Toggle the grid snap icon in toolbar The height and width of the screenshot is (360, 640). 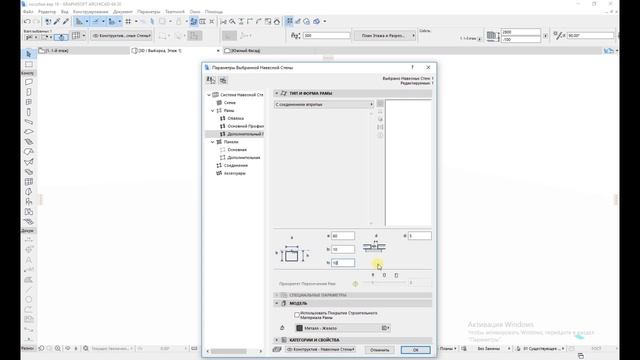[x=128, y=21]
